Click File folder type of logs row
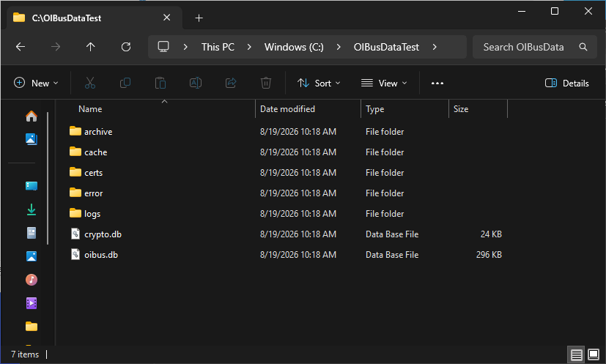This screenshot has height=364, width=606. [x=385, y=214]
